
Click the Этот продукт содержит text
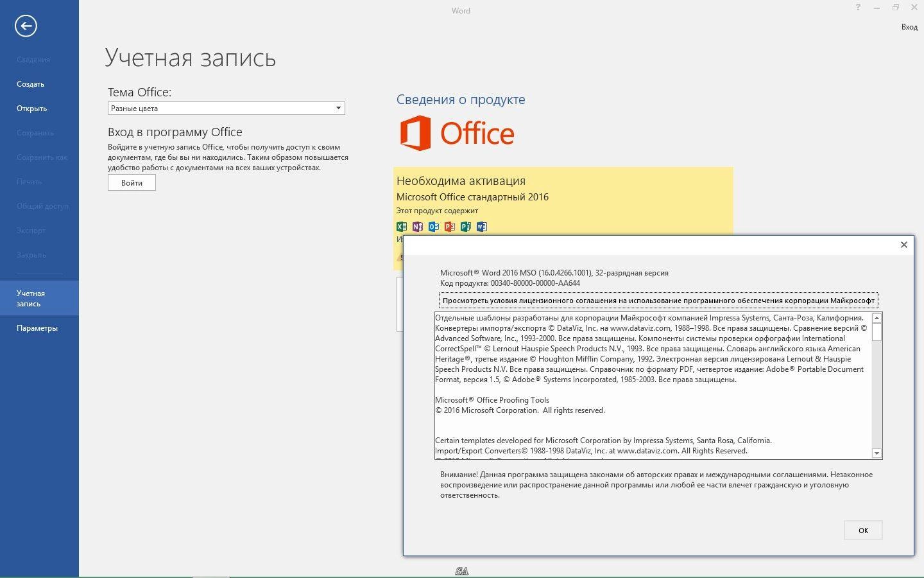(437, 211)
